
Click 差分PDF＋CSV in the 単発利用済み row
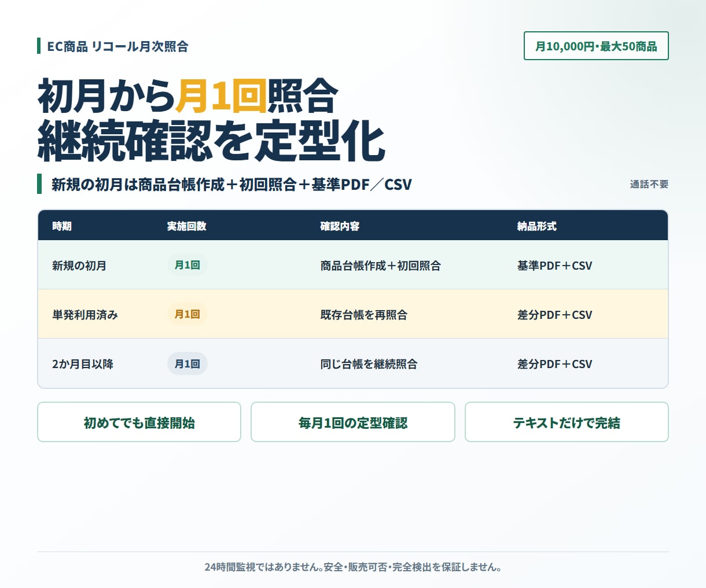tap(555, 315)
